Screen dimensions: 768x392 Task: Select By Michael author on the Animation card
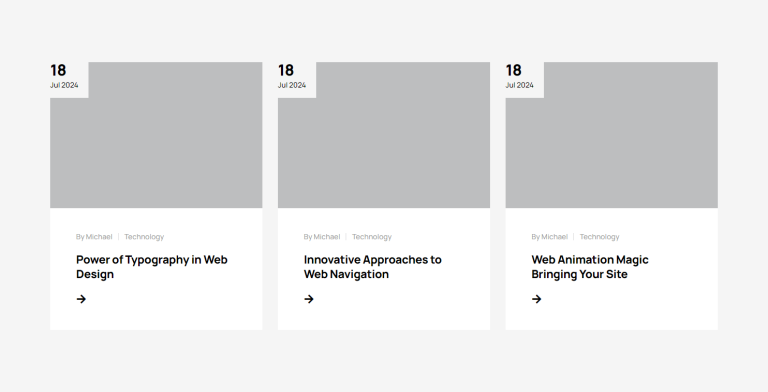coord(550,237)
